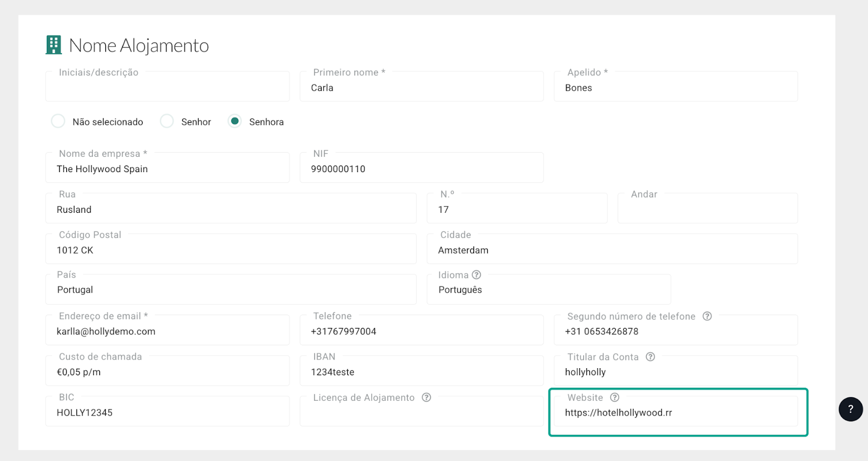Edit the BIC field HOLLY12345
This screenshot has height=461, width=868.
(x=168, y=412)
